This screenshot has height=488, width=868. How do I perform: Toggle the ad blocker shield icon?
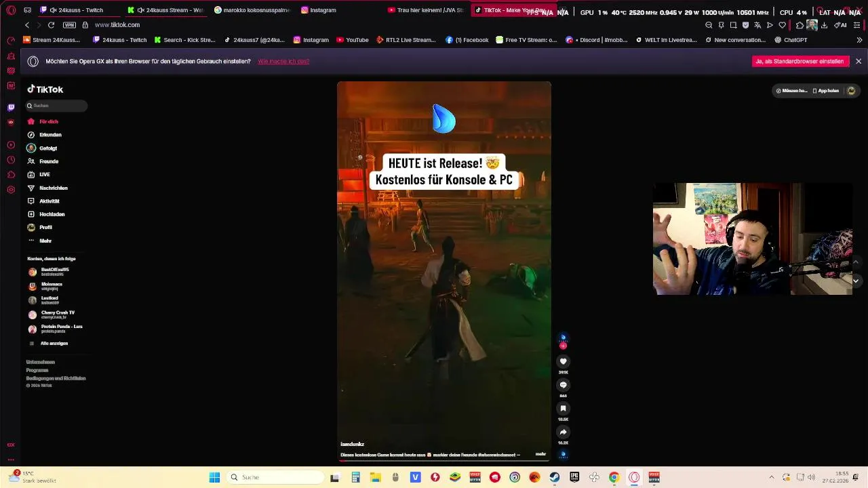pyautogui.click(x=745, y=25)
